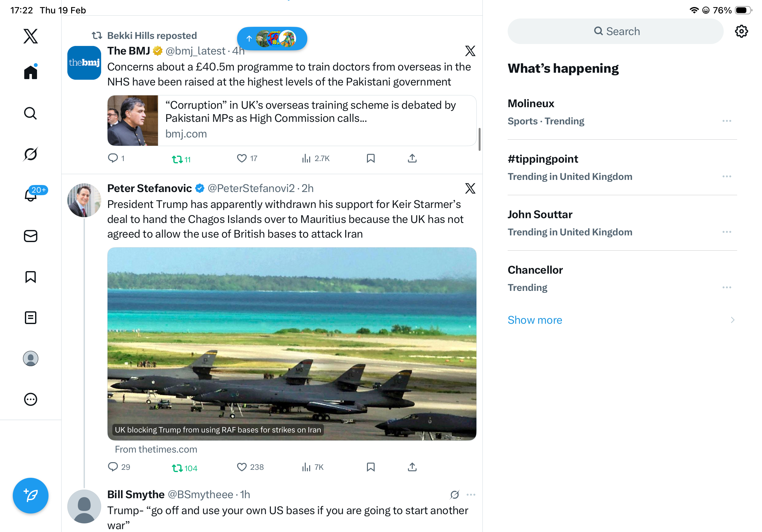The height and width of the screenshot is (532, 762).
Task: Click the compose post button
Action: point(31,496)
